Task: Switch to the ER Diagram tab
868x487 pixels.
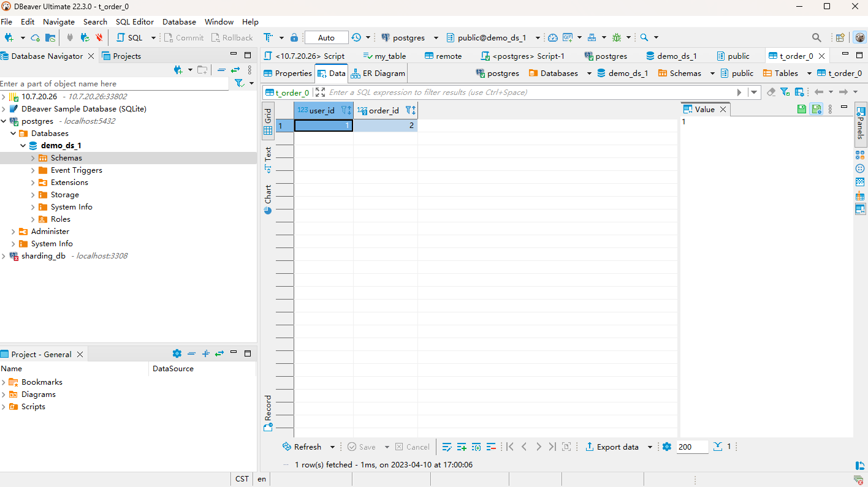Action: coord(378,74)
